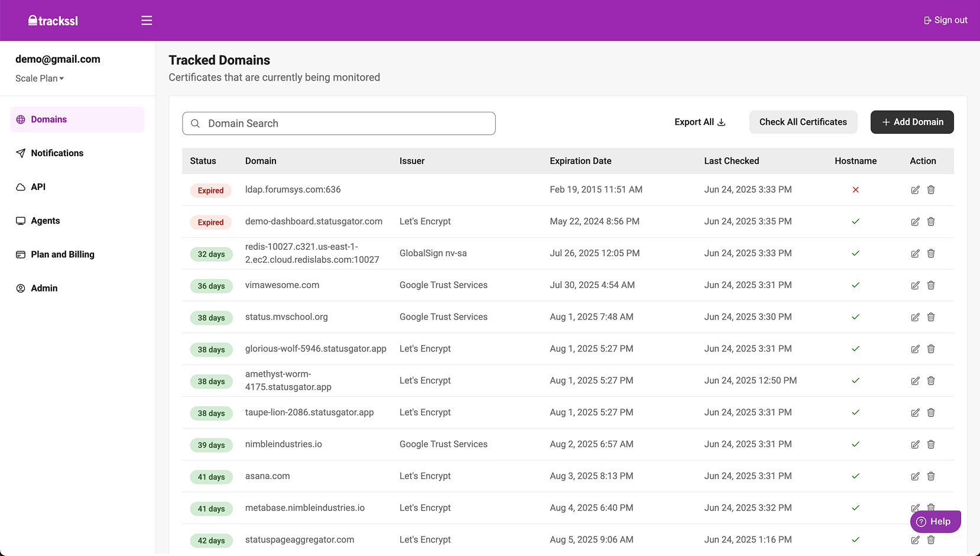
Task: Select the metabase.nimbleindustries.io domain name
Action: tap(305, 508)
